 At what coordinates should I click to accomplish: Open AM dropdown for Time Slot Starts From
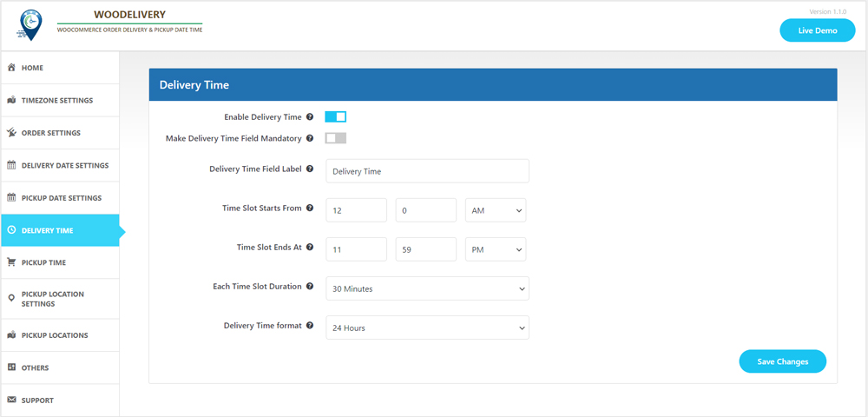click(496, 210)
